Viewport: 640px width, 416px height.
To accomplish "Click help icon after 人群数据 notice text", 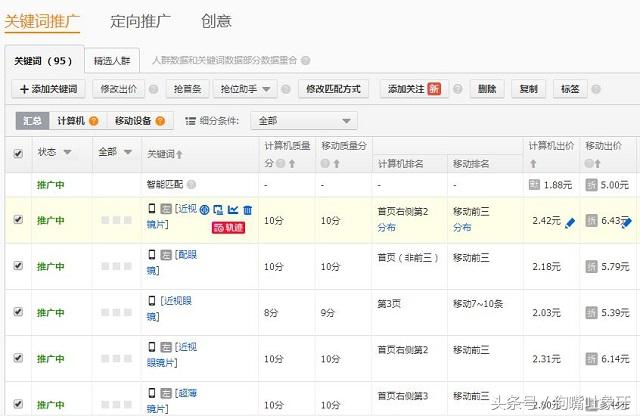I will pyautogui.click(x=305, y=61).
